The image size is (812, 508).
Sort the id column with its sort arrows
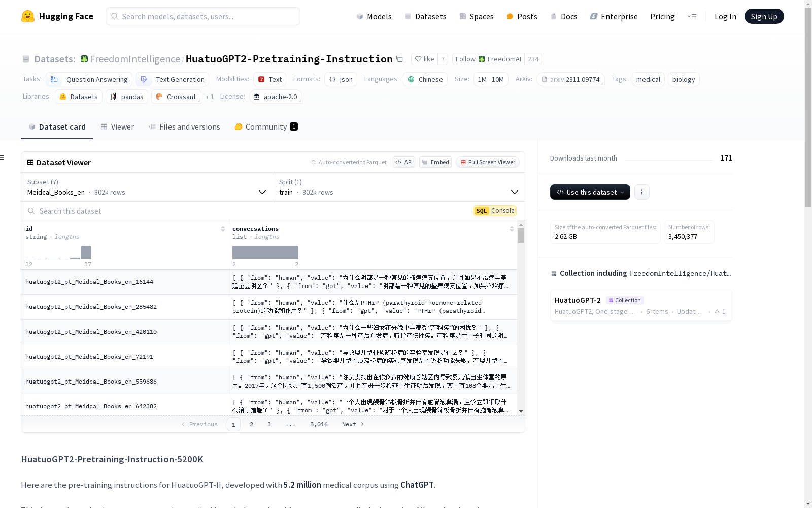click(223, 229)
